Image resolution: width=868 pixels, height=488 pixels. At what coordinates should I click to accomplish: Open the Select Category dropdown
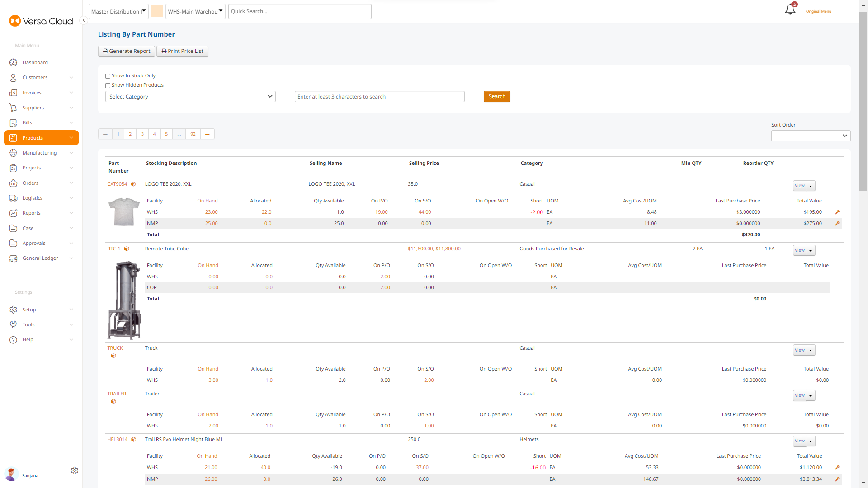pyautogui.click(x=190, y=96)
